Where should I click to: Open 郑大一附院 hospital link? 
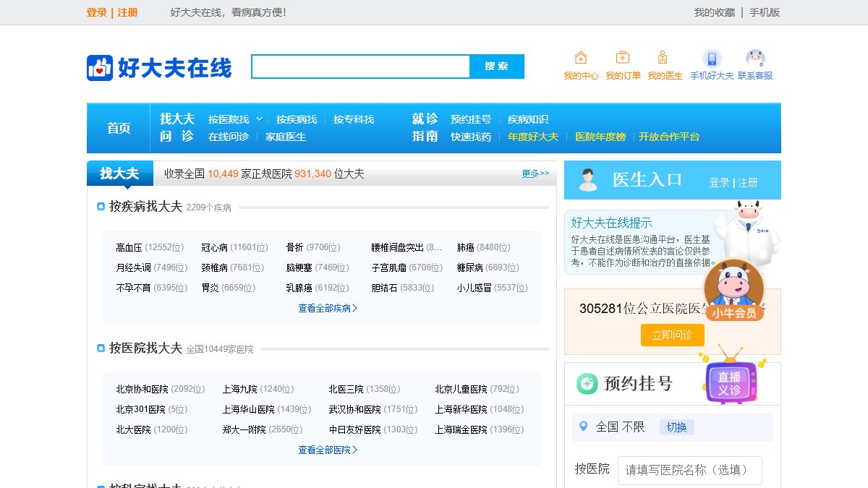point(244,429)
